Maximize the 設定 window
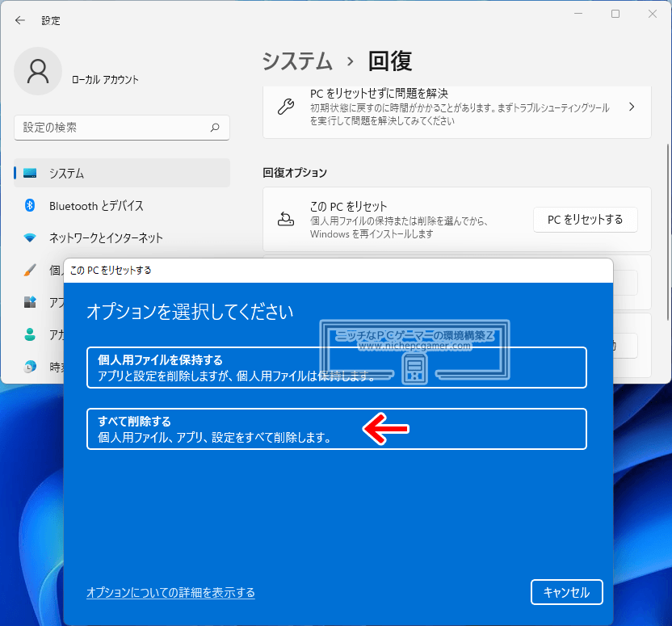This screenshot has width=672, height=626. (615, 14)
